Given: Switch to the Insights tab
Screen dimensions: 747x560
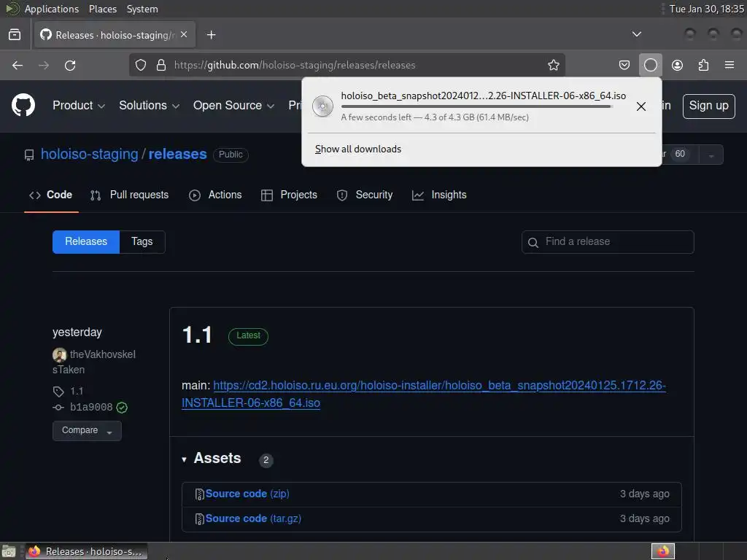Looking at the screenshot, I should click(439, 195).
